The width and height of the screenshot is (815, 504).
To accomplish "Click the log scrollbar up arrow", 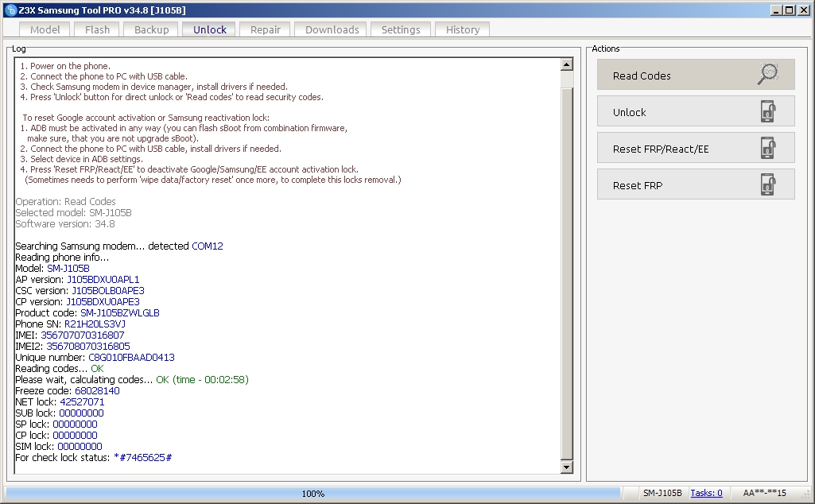I will coord(567,64).
